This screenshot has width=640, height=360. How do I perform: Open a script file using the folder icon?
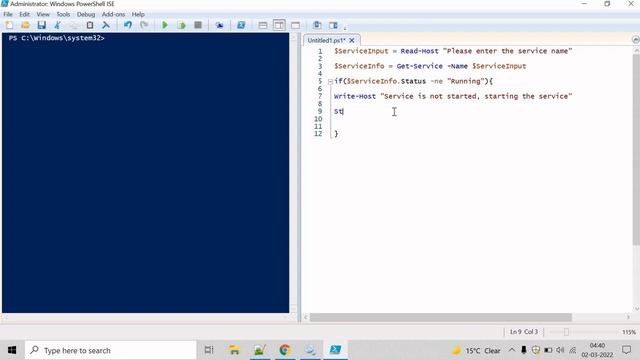tap(25, 25)
